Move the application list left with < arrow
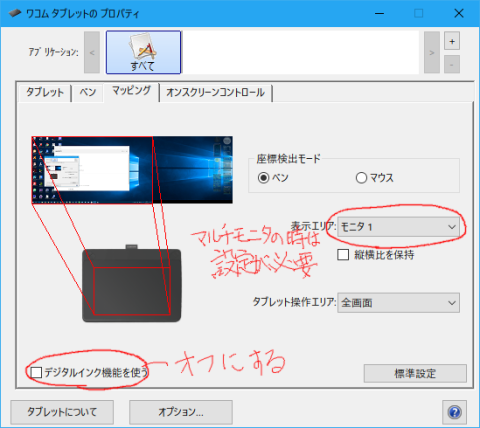480x428 pixels. 92,52
